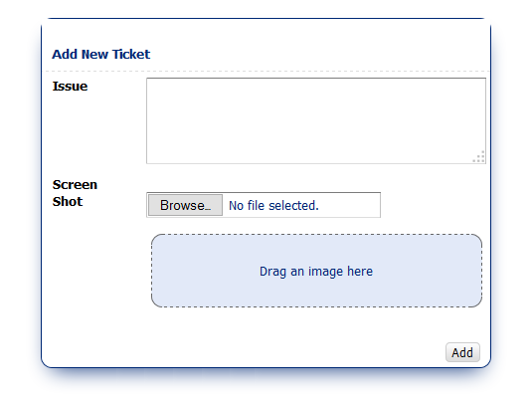The image size is (532, 399).
Task: Click the word 'Screen' in the label
Action: pyautogui.click(x=75, y=185)
